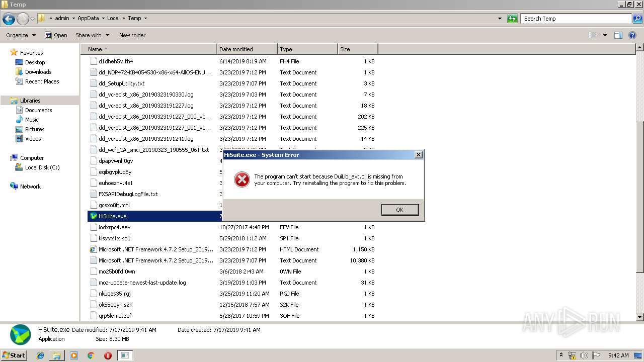Click the Open toolbar button
This screenshot has height=362, width=644.
point(56,35)
